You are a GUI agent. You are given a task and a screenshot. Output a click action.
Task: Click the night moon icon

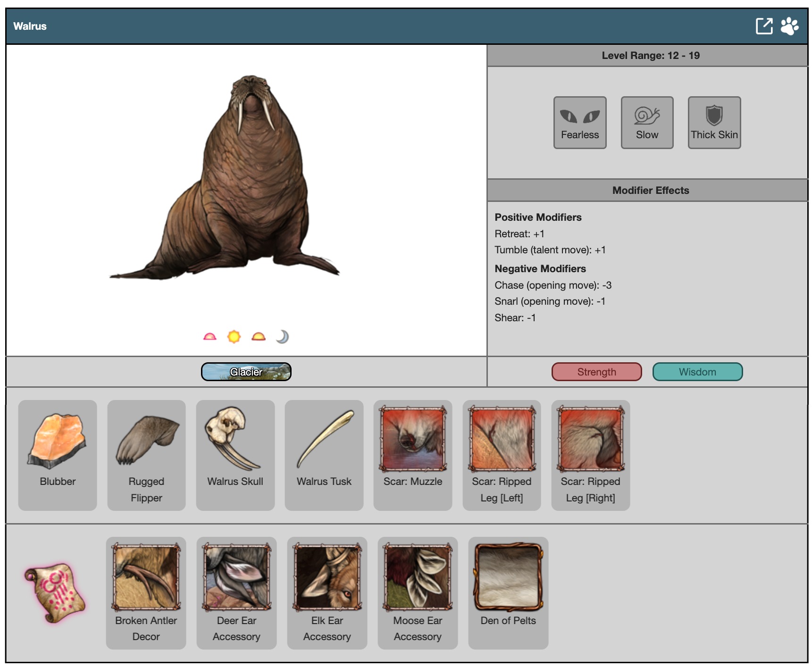point(282,337)
